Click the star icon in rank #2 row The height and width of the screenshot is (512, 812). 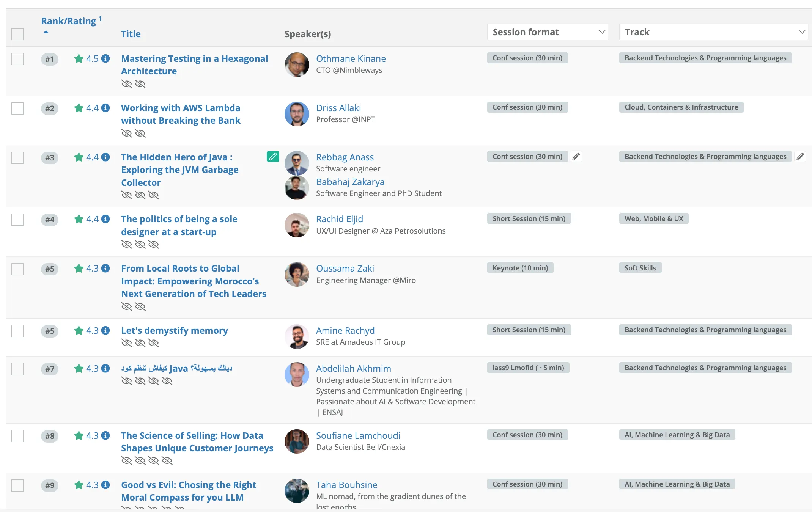(x=79, y=108)
